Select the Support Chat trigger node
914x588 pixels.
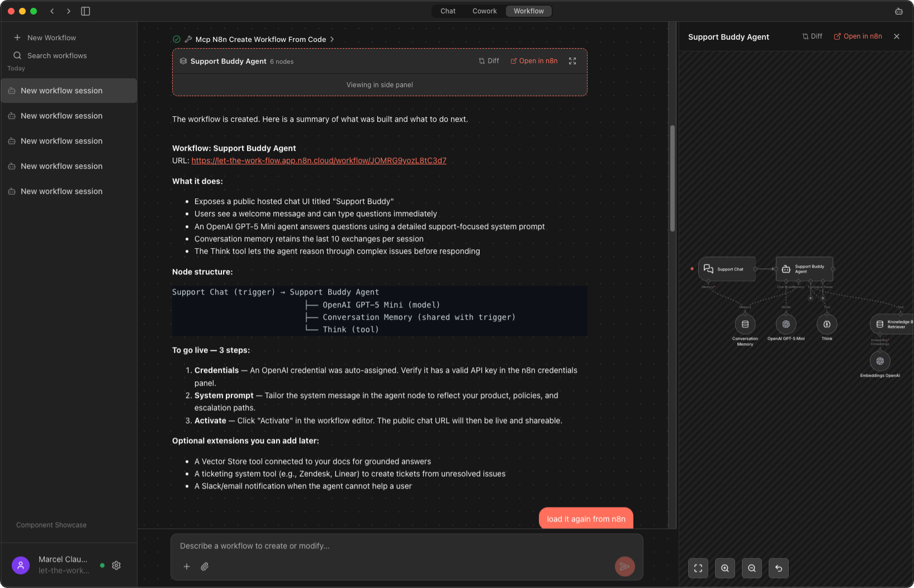(727, 269)
